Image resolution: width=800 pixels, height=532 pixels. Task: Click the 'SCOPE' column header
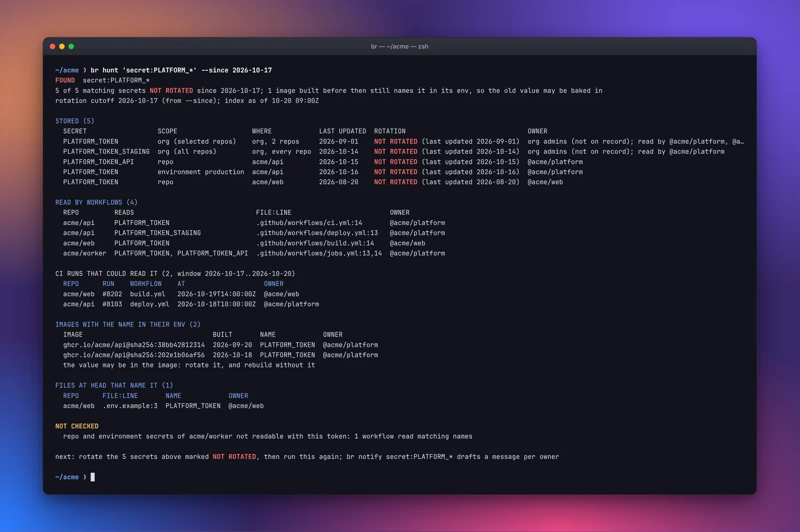pos(167,131)
